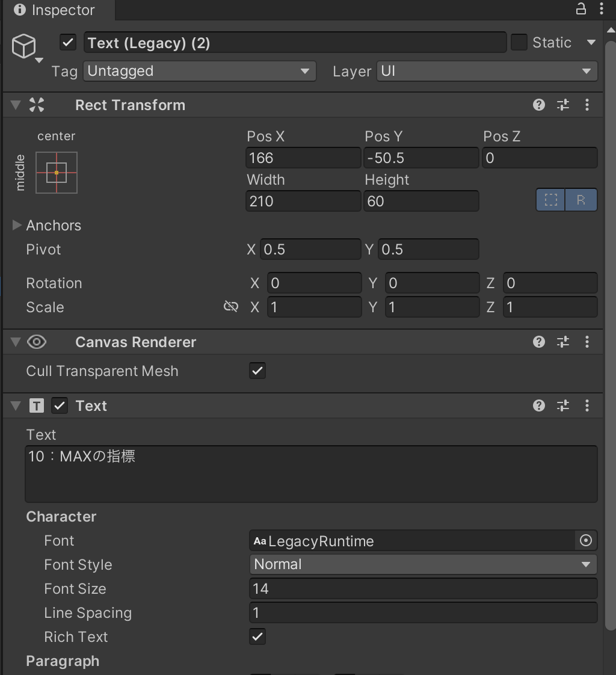
Task: Click the Text component help icon
Action: (x=538, y=405)
